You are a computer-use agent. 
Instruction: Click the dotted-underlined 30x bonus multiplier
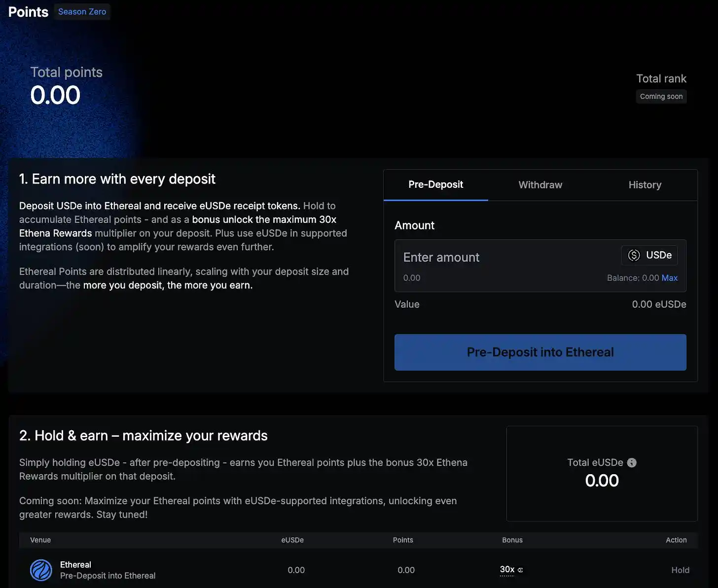click(507, 570)
